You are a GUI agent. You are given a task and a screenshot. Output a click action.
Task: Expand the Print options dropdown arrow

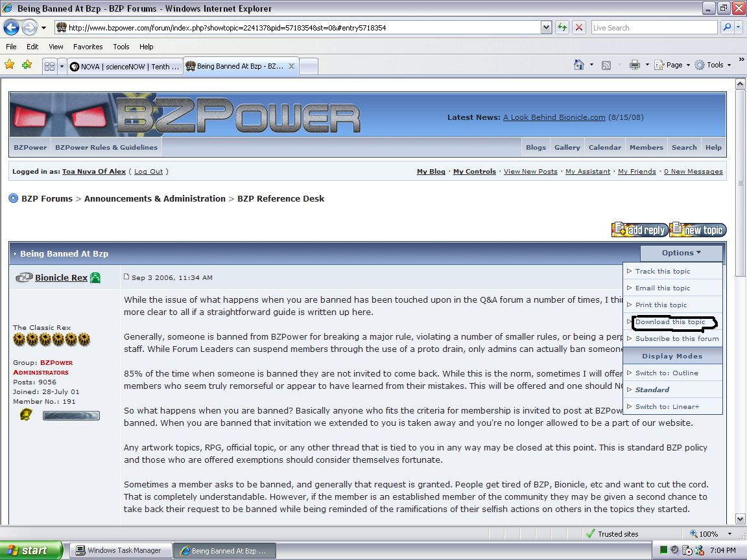click(647, 65)
